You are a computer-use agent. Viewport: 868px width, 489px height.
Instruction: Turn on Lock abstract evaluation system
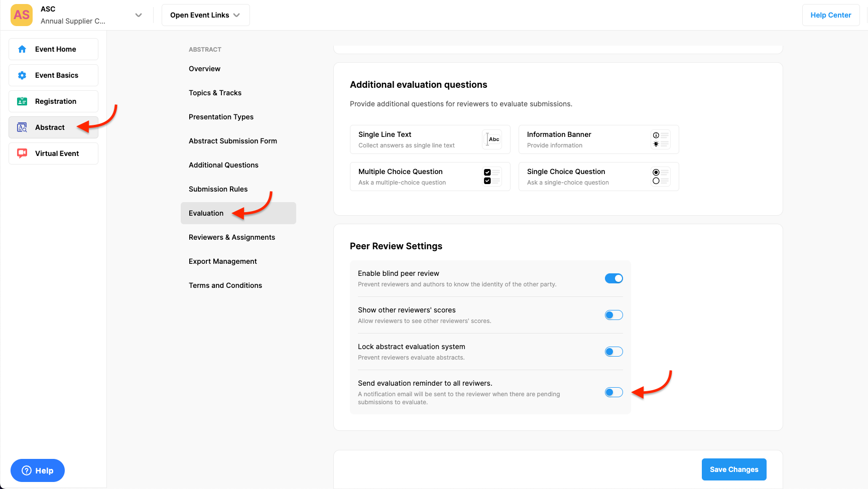[613, 352]
